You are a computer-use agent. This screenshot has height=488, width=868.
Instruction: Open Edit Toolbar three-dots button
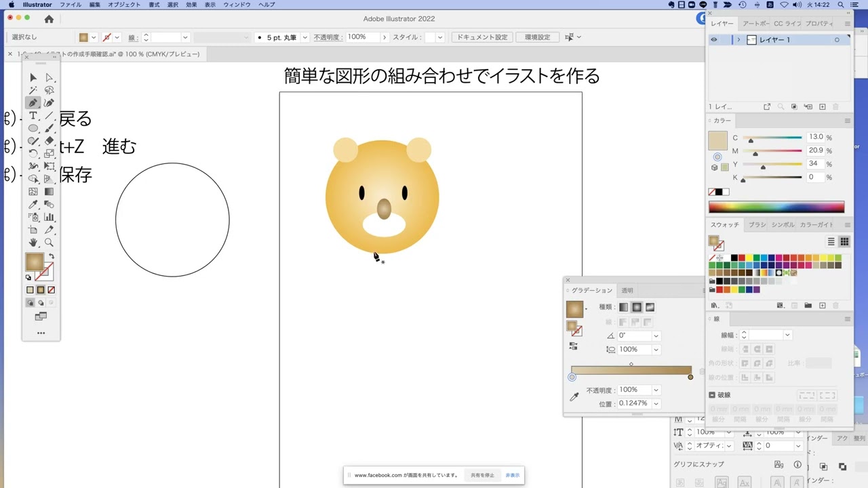41,333
